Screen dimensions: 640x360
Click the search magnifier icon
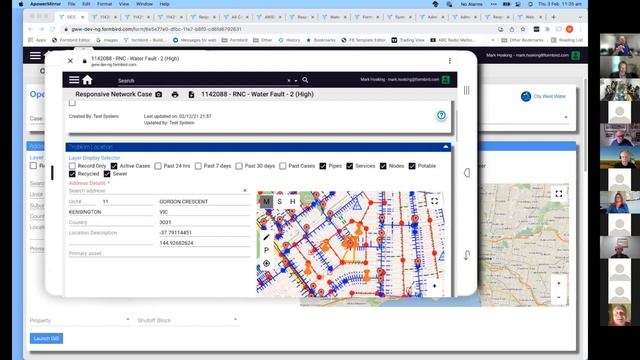(x=305, y=80)
